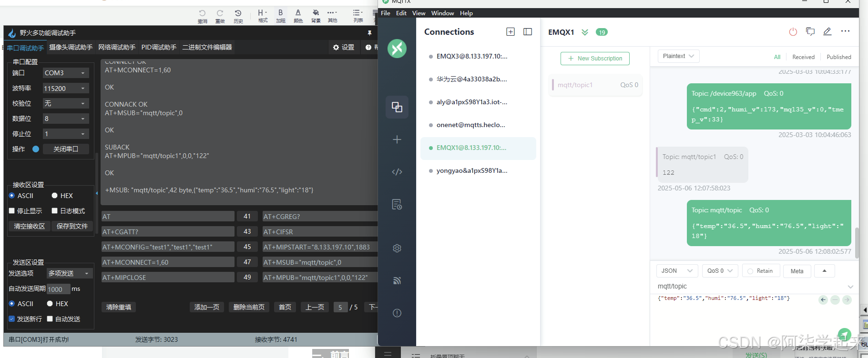868x358 pixels.
Task: Click the redo 重做 toolbar icon
Action: (x=220, y=16)
